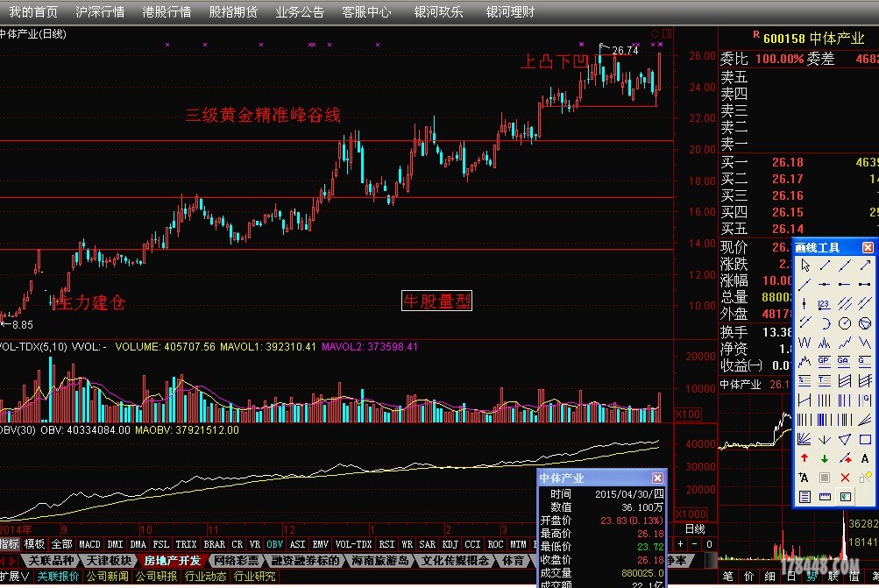Switch indicator to TRIX

pos(186,544)
